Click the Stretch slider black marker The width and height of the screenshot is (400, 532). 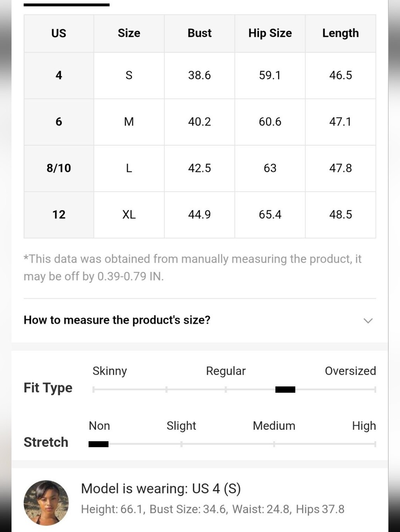[98, 444]
